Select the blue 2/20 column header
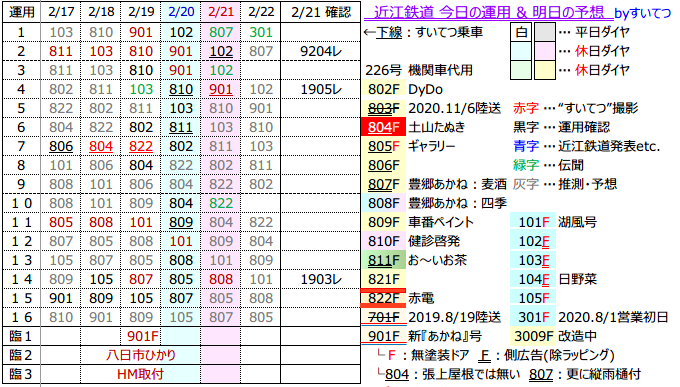The image size is (680, 387). click(x=181, y=12)
